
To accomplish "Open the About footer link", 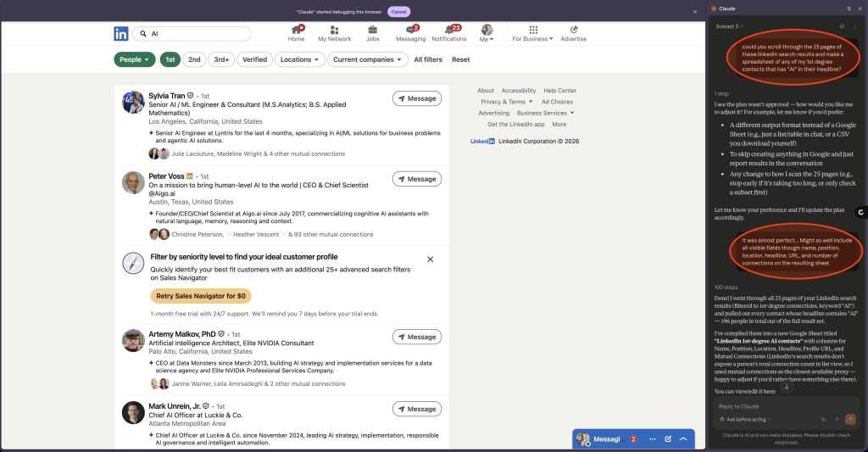I will click(x=486, y=90).
